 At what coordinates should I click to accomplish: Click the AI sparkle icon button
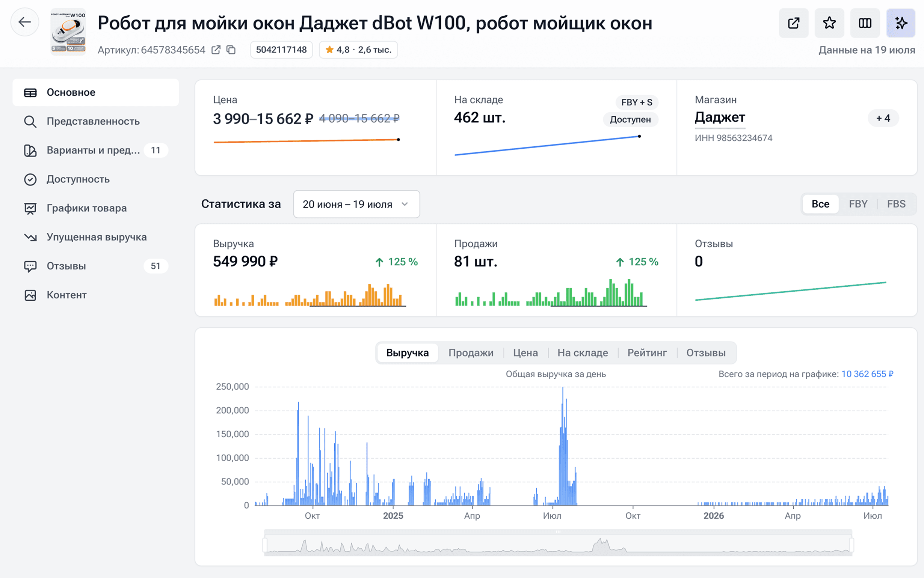[x=901, y=23]
